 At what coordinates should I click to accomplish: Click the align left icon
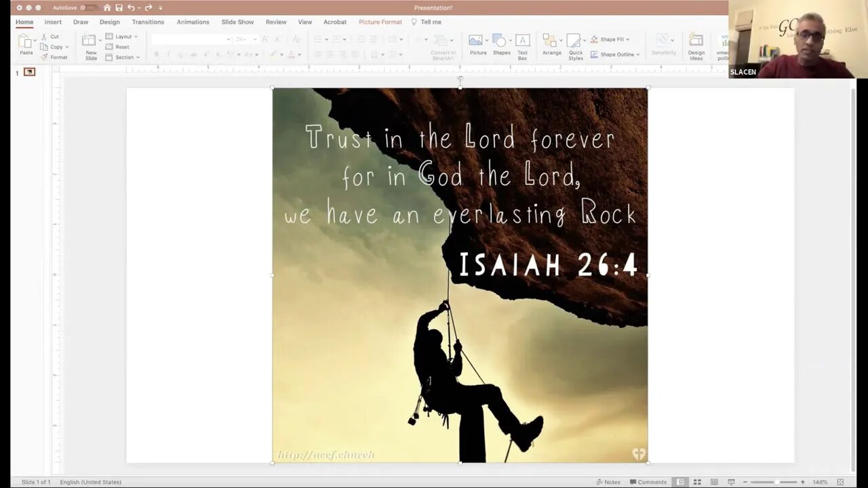pos(318,54)
